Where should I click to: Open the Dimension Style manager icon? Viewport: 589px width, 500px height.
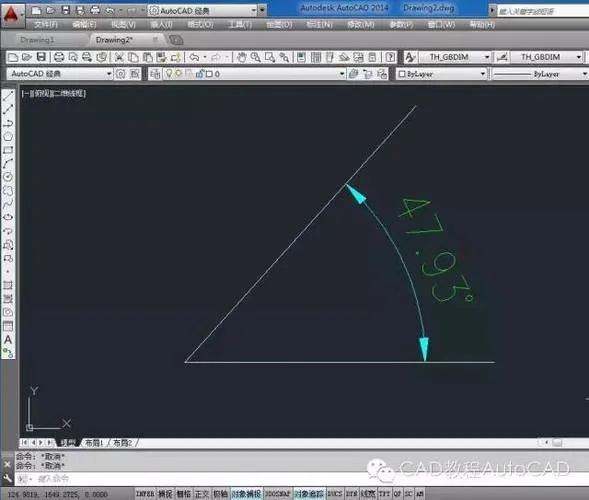click(502, 57)
